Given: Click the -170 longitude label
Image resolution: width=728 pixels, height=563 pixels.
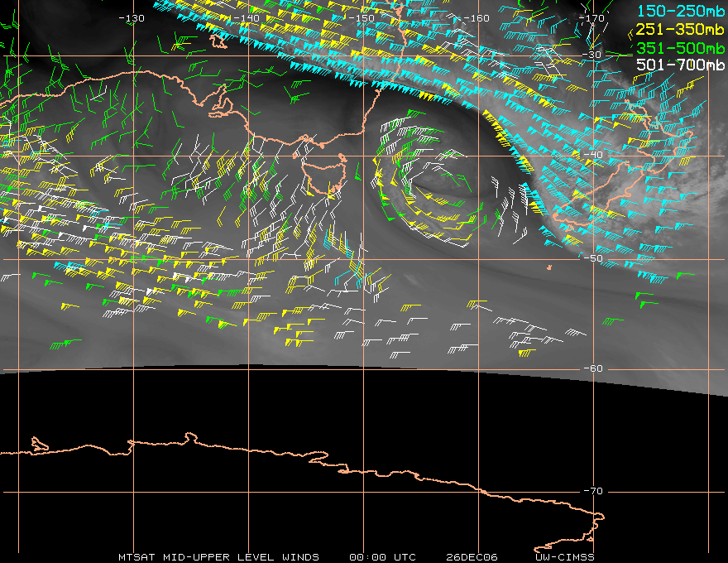Looking at the screenshot, I should (x=591, y=18).
